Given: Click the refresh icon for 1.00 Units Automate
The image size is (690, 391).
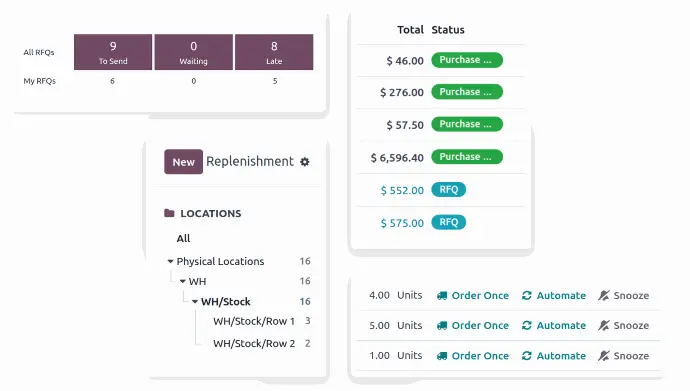Looking at the screenshot, I should coord(527,356).
